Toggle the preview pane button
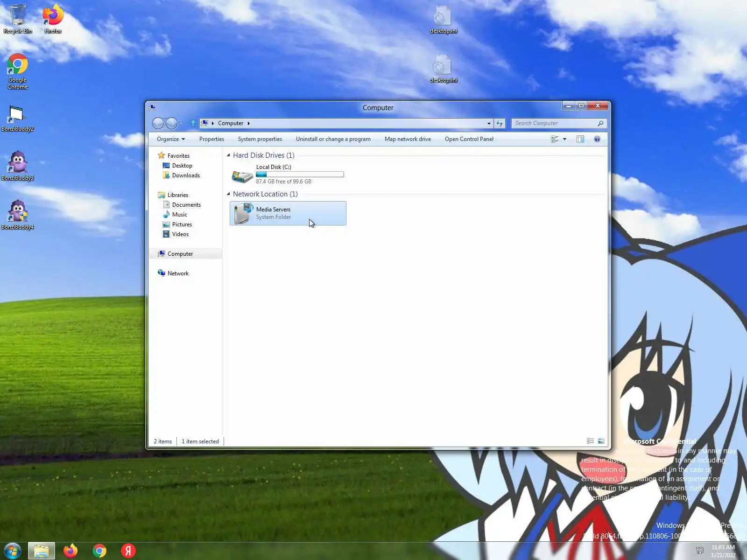 [x=580, y=139]
